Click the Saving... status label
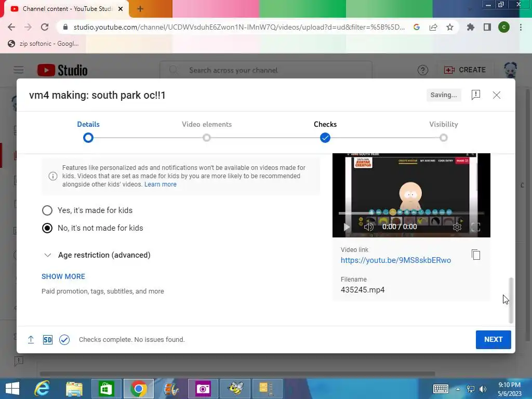 coord(444,95)
